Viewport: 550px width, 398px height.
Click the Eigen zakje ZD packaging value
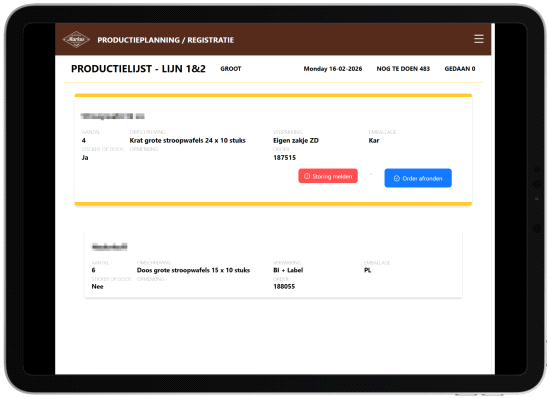[296, 141]
